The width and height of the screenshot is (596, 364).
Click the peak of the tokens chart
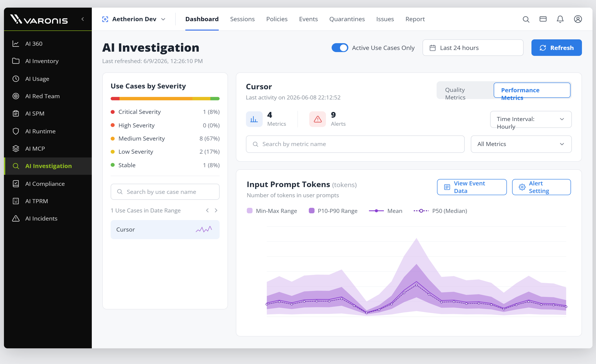(416, 239)
